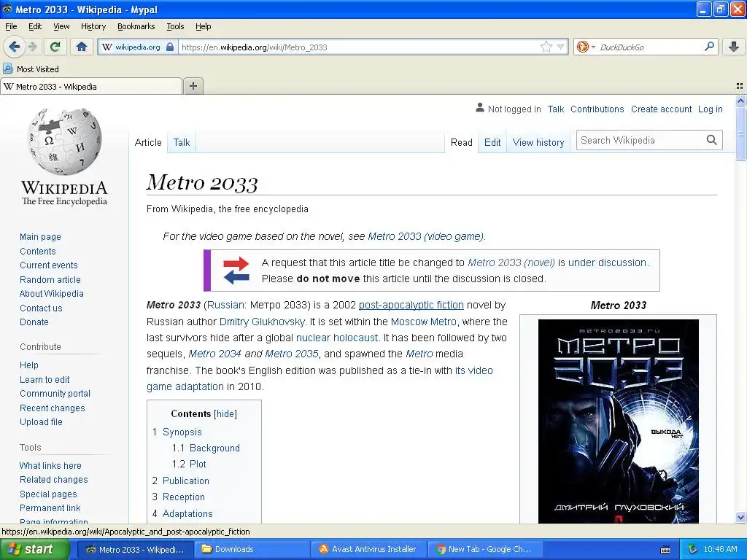Click in the Search Wikipedia field
The width and height of the screenshot is (747, 560).
640,140
